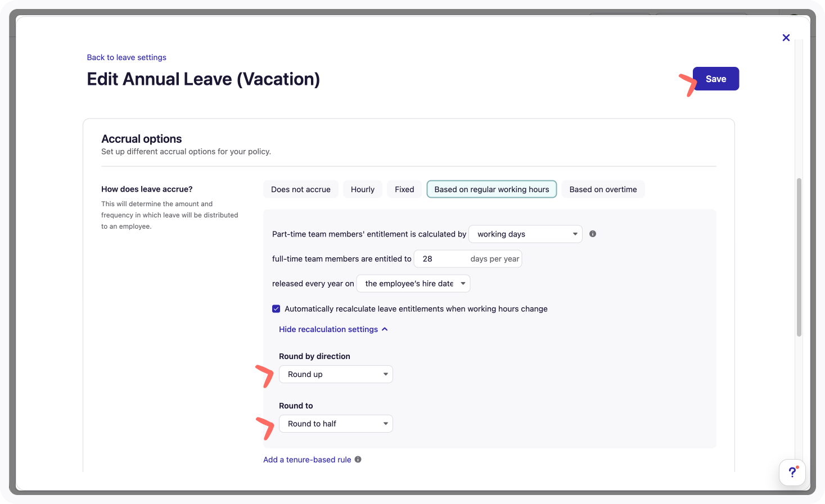
Task: Select Based on regular working hours option
Action: (x=492, y=189)
